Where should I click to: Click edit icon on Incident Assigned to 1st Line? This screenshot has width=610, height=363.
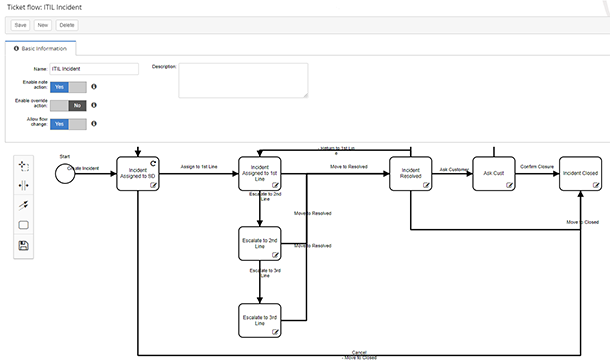pyautogui.click(x=275, y=185)
